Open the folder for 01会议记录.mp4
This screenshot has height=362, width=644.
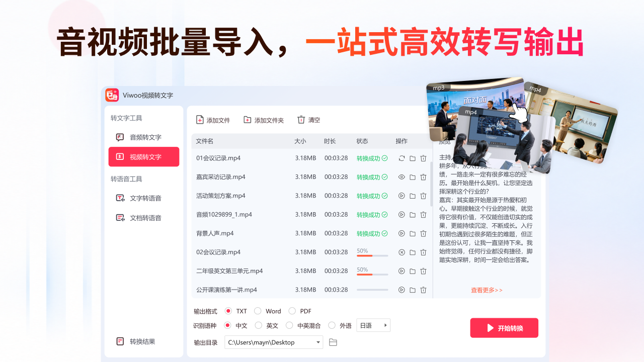point(413,158)
